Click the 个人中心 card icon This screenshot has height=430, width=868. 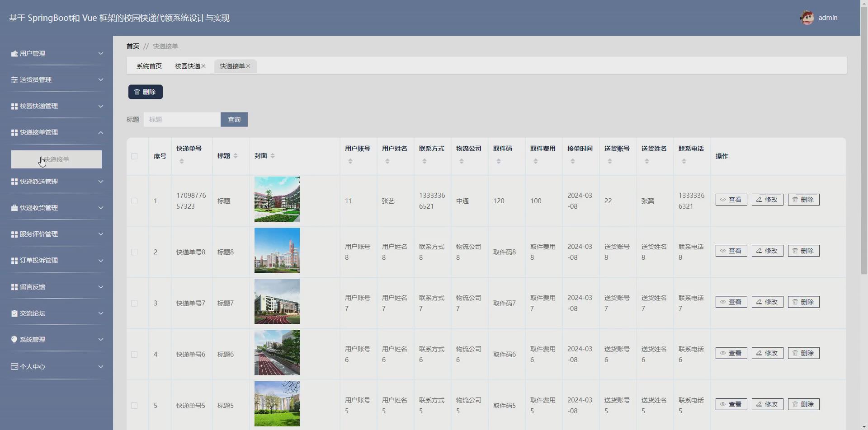coord(14,366)
